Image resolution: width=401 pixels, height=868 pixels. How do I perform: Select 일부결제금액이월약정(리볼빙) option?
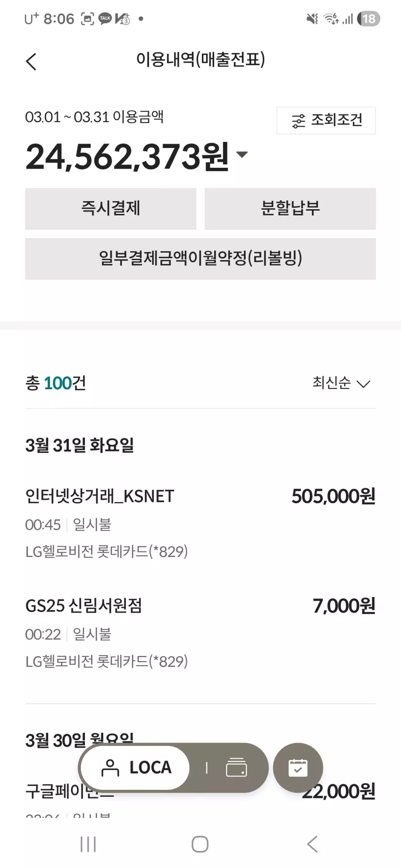pyautogui.click(x=200, y=259)
